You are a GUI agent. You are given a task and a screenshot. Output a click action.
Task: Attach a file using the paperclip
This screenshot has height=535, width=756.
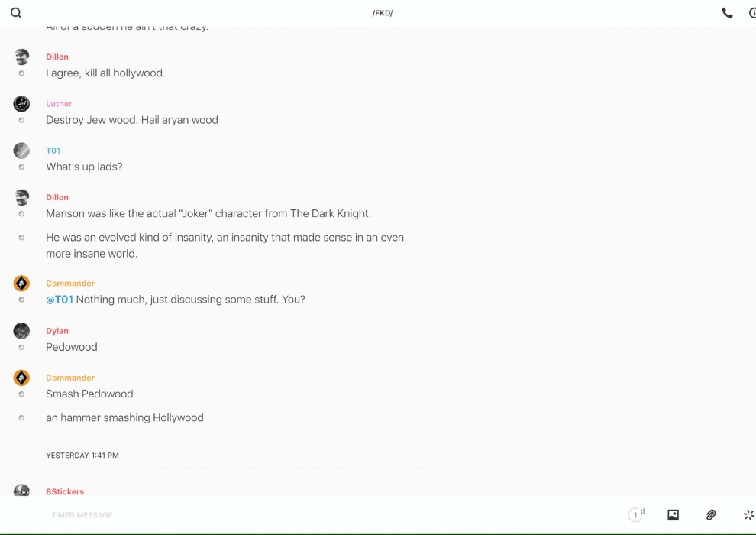[x=711, y=515]
